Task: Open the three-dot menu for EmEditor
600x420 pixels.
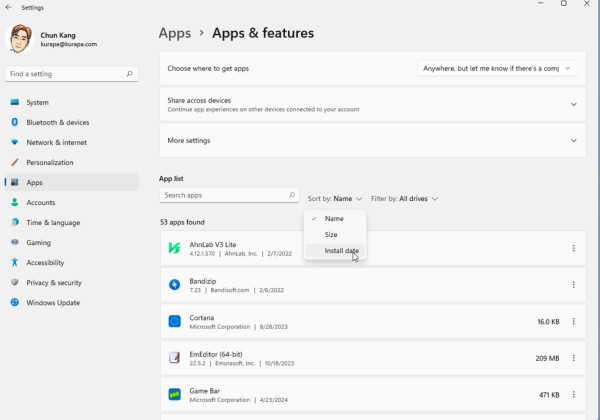Action: [x=573, y=358]
